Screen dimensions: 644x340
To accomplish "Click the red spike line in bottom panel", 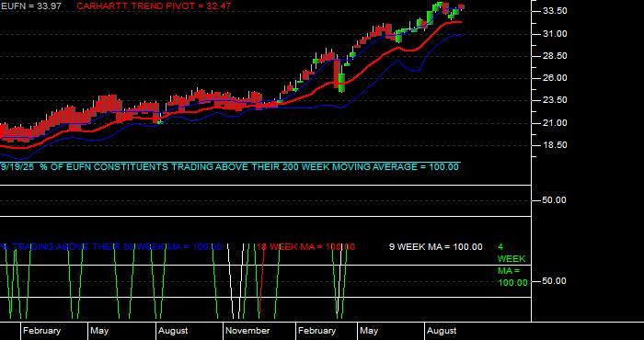I will [x=261, y=279].
